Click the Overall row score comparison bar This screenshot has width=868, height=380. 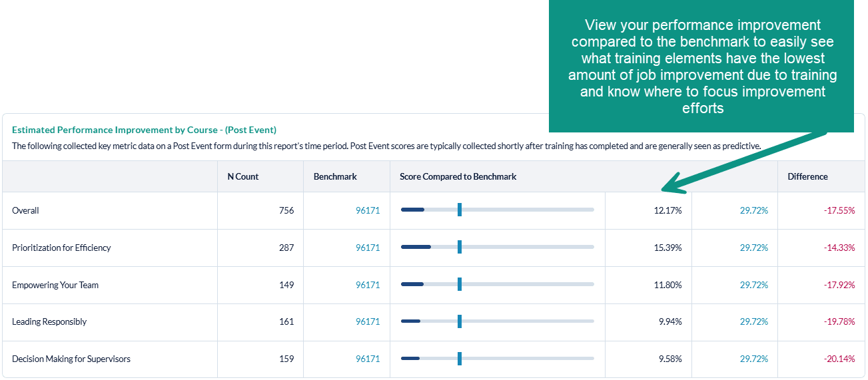click(497, 210)
